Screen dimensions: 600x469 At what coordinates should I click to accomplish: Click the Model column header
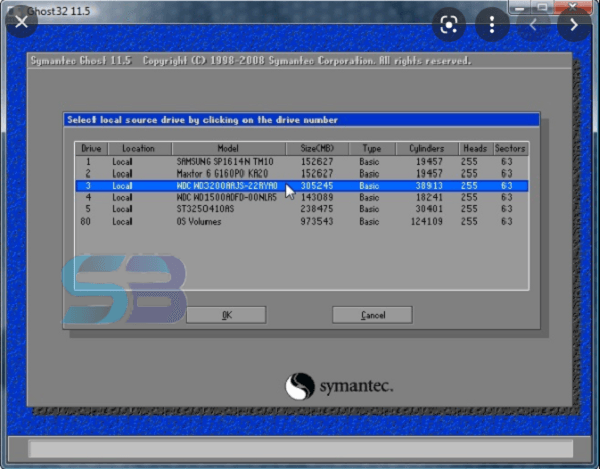tap(228, 148)
